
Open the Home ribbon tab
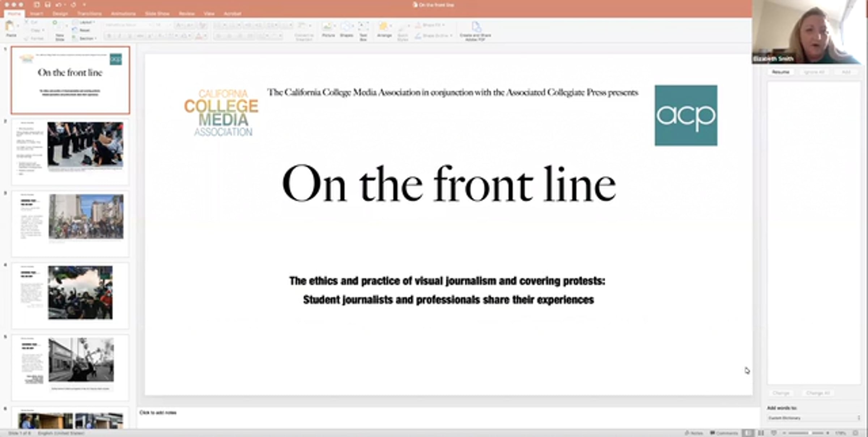tap(14, 14)
